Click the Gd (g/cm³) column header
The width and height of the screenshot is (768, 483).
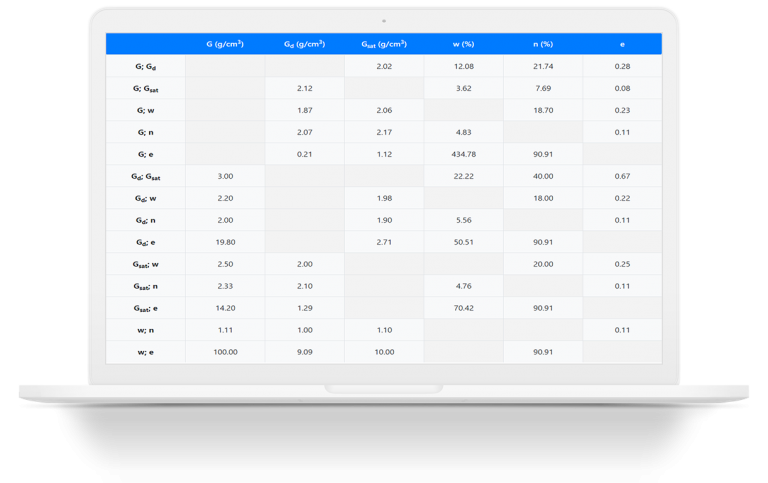[x=304, y=44]
